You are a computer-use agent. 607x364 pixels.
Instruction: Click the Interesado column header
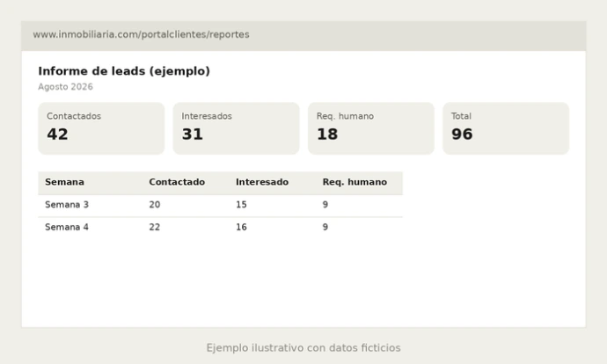pyautogui.click(x=262, y=182)
